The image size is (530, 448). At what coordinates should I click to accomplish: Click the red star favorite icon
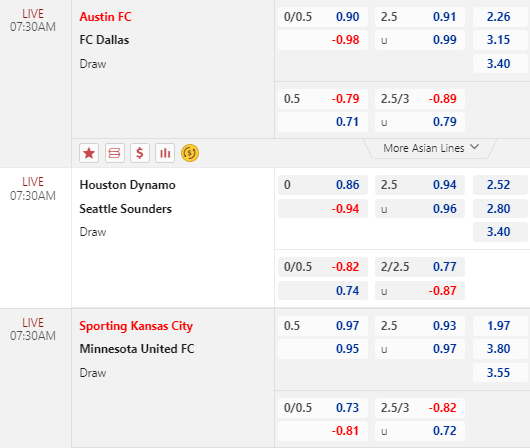click(89, 153)
